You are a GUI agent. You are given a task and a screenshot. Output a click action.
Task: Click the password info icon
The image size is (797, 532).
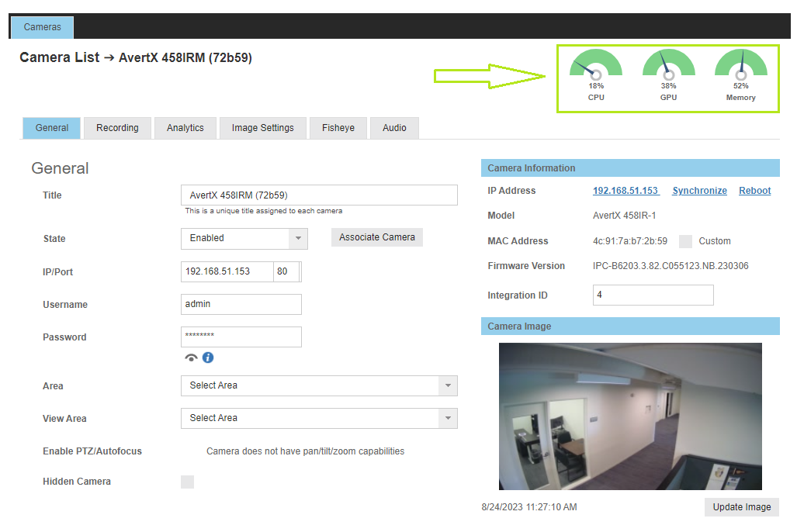coord(208,358)
